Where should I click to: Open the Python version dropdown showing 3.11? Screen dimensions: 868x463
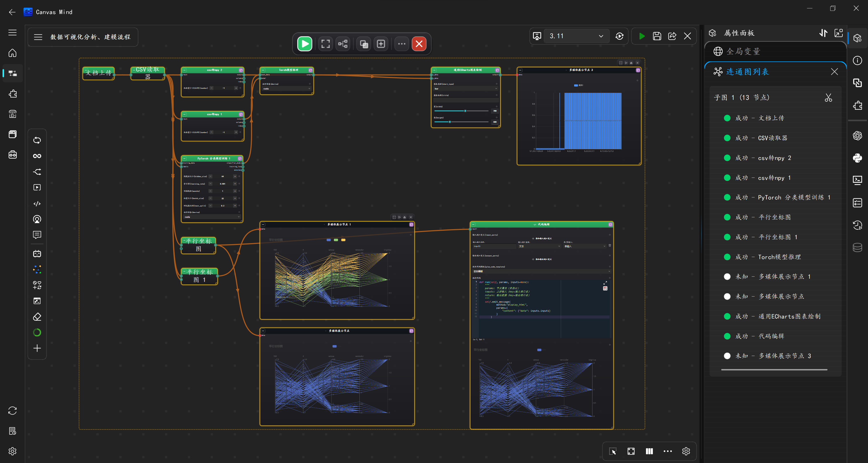click(576, 36)
